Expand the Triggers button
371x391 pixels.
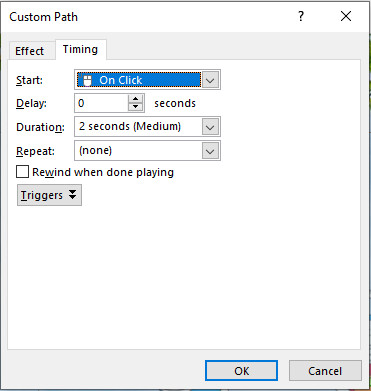click(49, 195)
